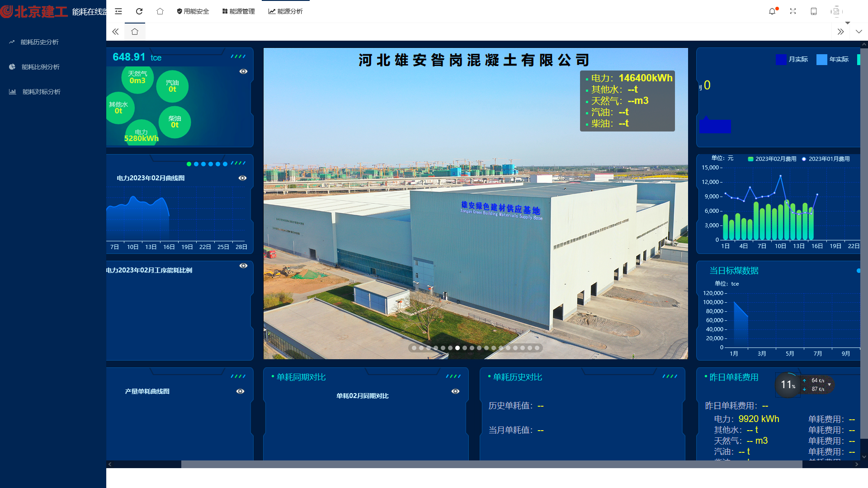Click the 单耗同期对比 panel title
Image resolution: width=868 pixels, height=488 pixels.
301,377
